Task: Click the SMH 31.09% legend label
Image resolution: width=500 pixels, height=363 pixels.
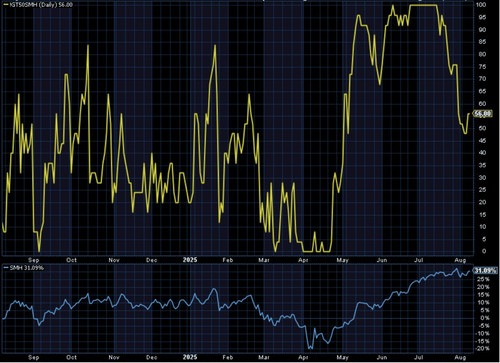Action: [x=27, y=268]
